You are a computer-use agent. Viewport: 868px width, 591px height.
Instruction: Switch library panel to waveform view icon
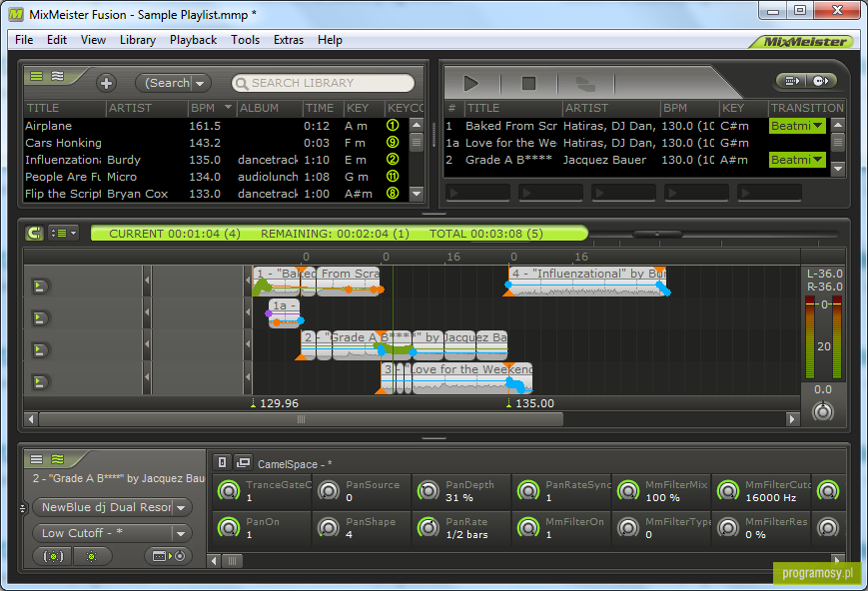[x=58, y=76]
